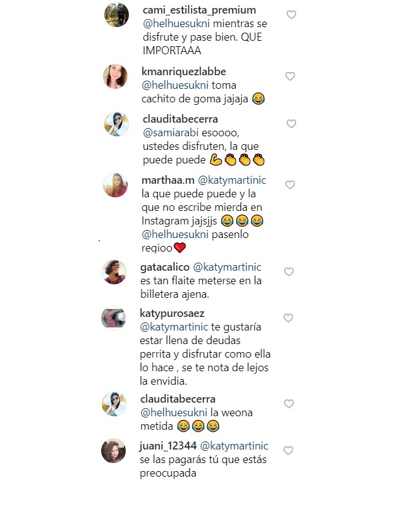Open the cami_estilista_premium username
Screen dimensions: 420x505
tap(199, 10)
